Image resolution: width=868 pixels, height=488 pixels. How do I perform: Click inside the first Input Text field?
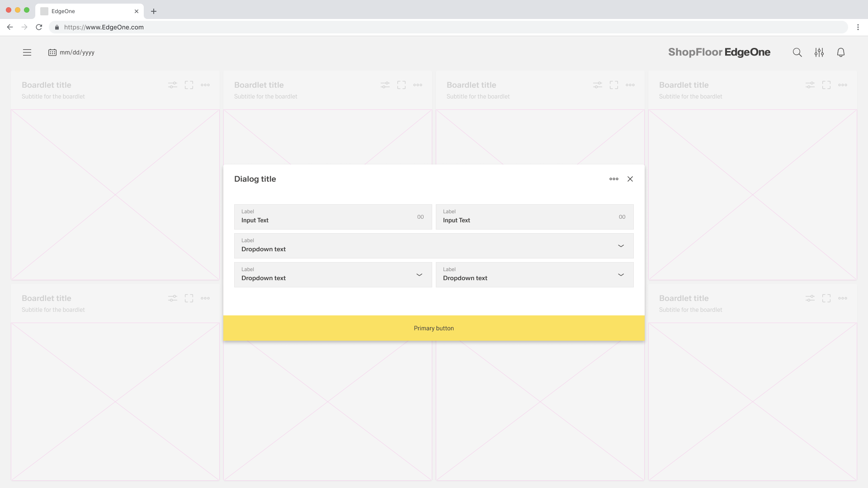click(316, 220)
